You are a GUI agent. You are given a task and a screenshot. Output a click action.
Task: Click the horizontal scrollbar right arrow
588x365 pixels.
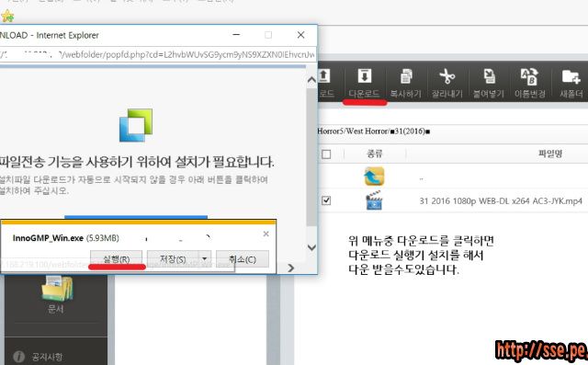pos(291,268)
